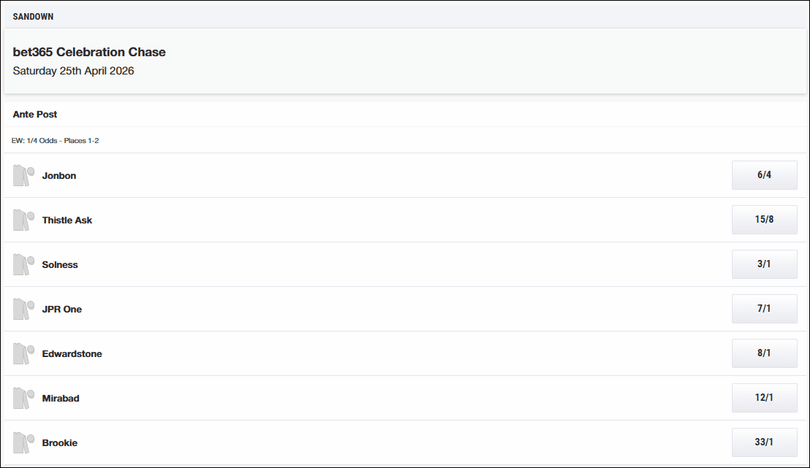Click Brookie's jockey silk icon
Viewport: 810px width, 468px height.
23,443
